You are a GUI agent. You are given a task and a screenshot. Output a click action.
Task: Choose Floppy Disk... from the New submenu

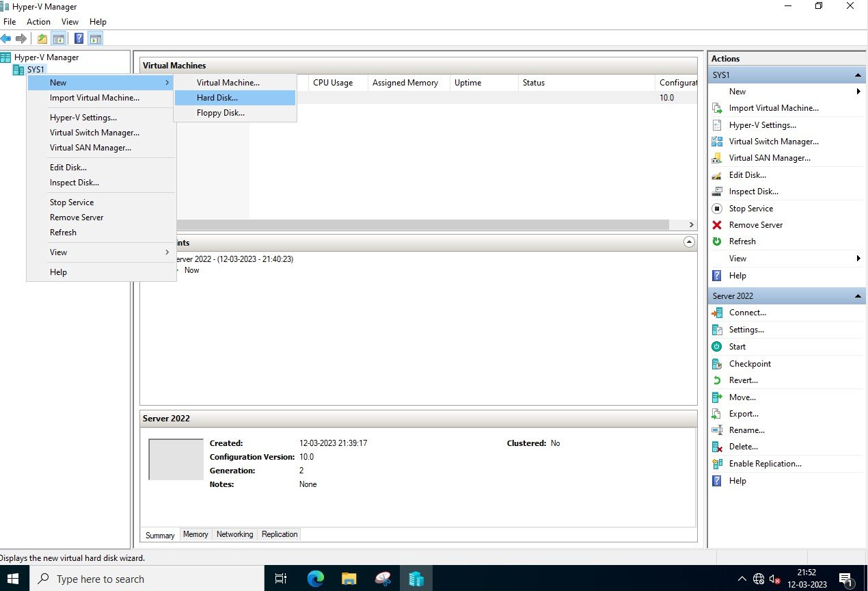point(235,113)
